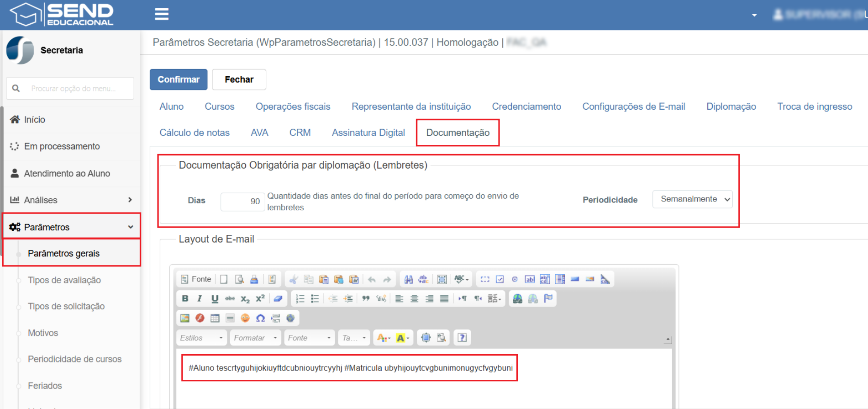Insert a table into the email layout

(215, 318)
